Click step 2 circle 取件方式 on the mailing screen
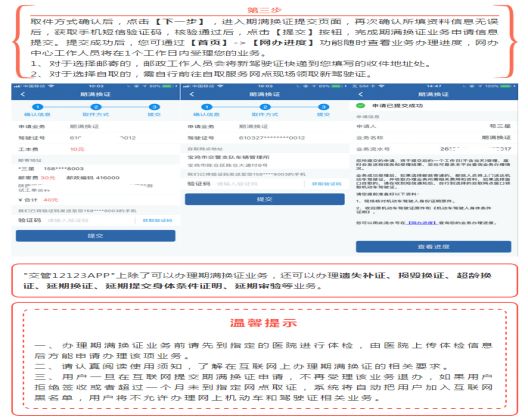 coord(96,107)
